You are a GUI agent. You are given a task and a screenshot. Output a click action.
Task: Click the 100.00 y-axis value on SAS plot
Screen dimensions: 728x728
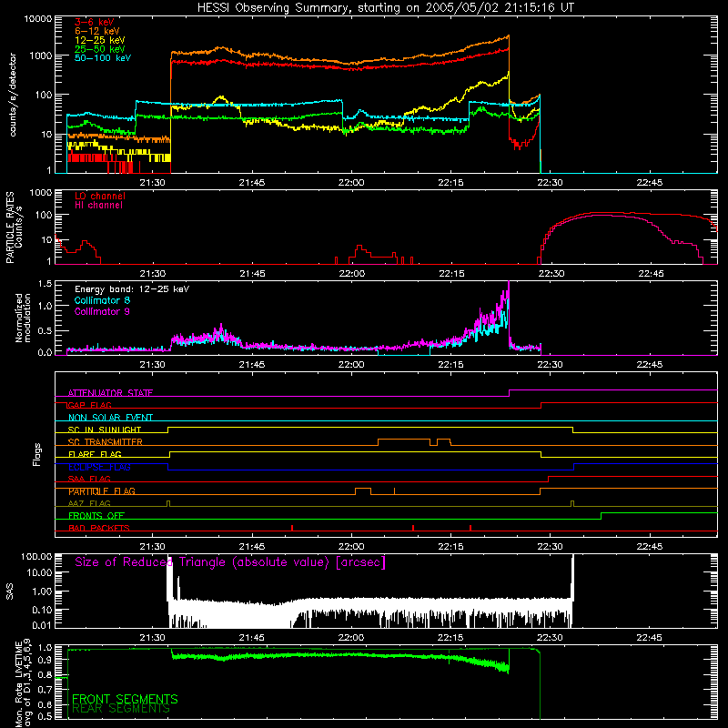coord(36,556)
